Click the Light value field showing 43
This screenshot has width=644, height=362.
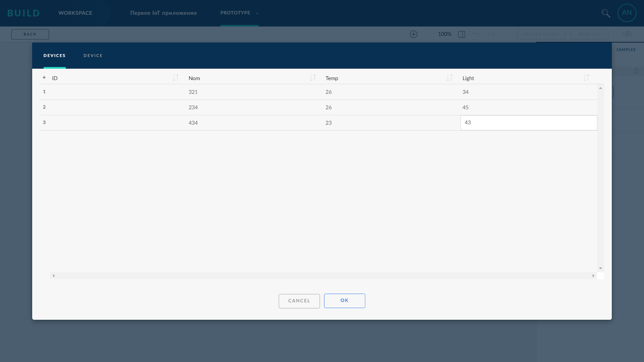tap(528, 123)
